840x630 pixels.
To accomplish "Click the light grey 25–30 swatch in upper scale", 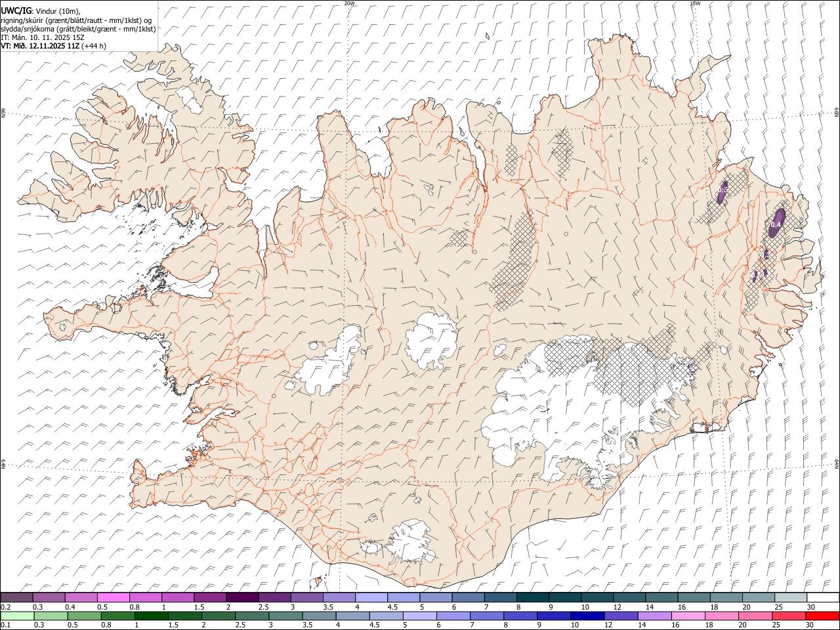I will coord(791,597).
